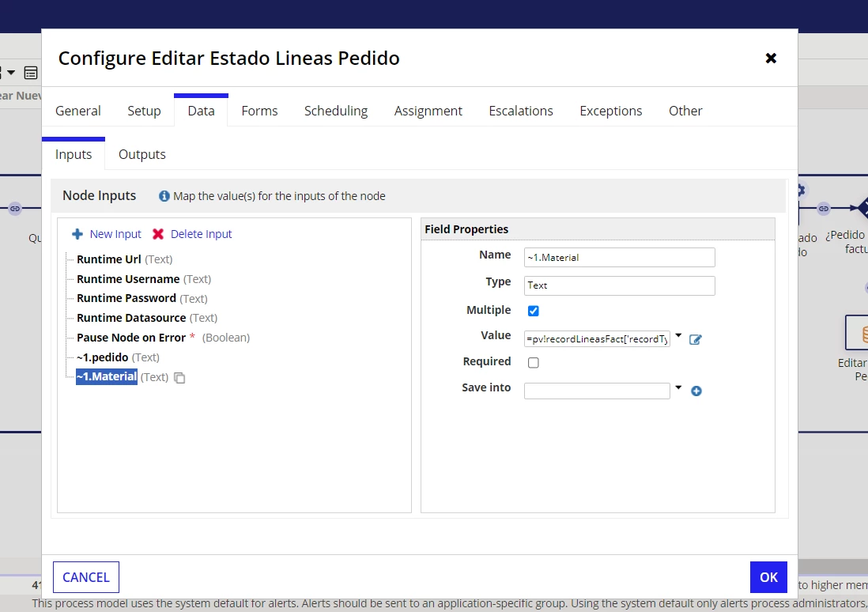Click the Value expression field
Screen dimensions: 868x612
[597, 339]
